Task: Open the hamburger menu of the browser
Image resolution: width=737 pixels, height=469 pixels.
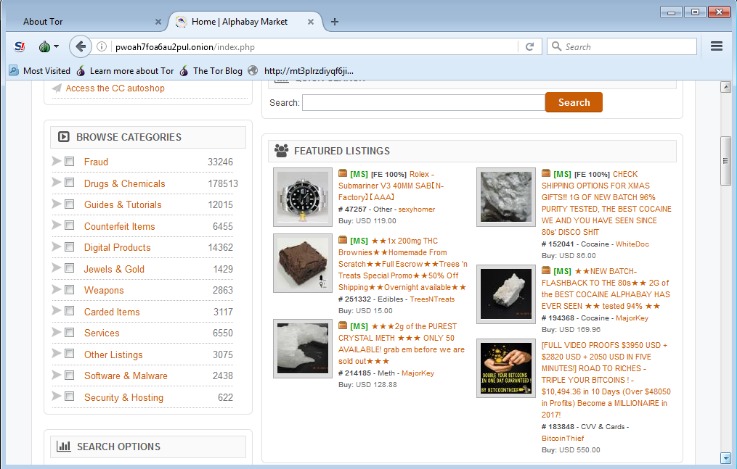Action: tap(716, 46)
